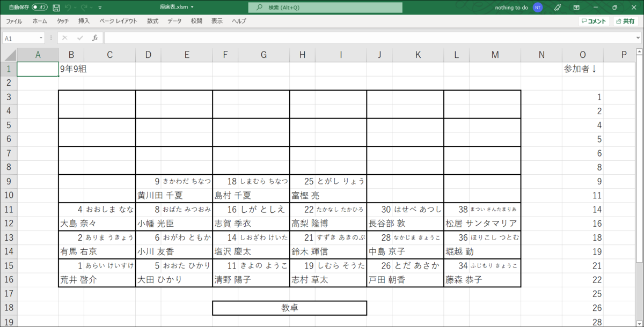Select cell 鈴木 輝信
Screen dimensions: 644x327
point(328,251)
